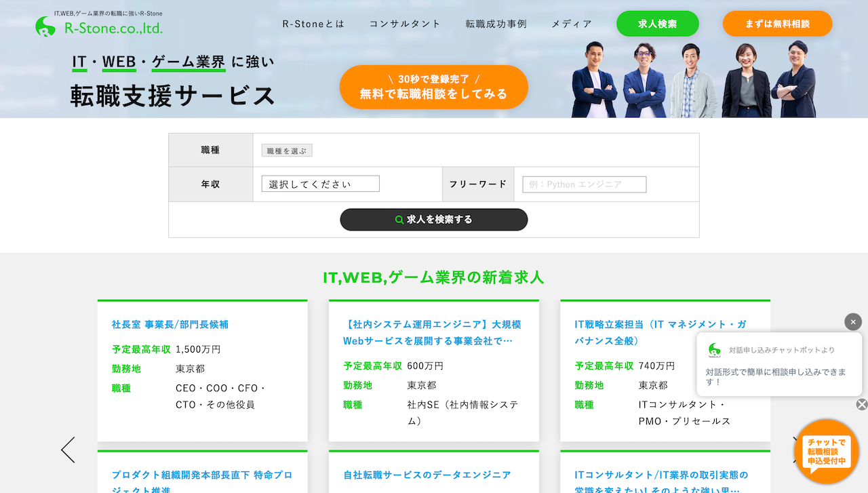
Task: Open 転職成功事例 in navigation
Action: (496, 24)
